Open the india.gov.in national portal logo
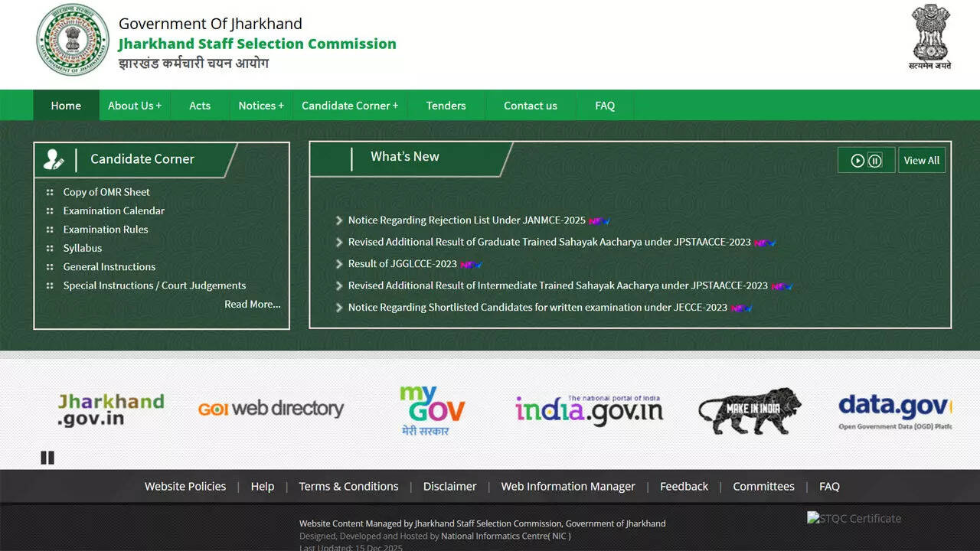The image size is (980, 551). pyautogui.click(x=589, y=409)
